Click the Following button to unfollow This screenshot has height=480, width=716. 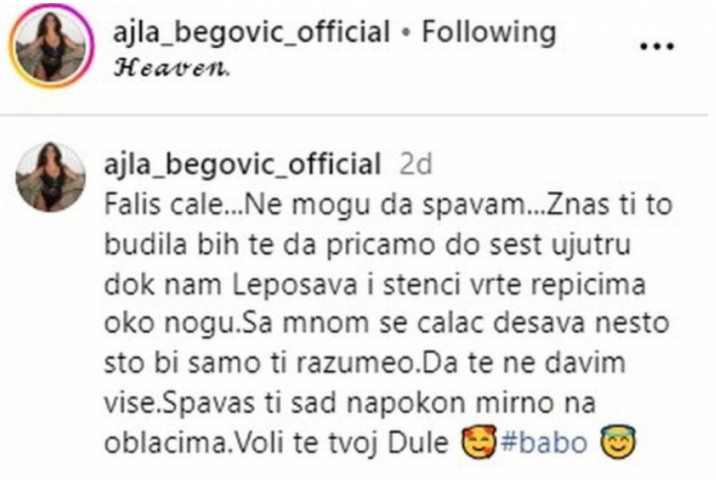(489, 33)
